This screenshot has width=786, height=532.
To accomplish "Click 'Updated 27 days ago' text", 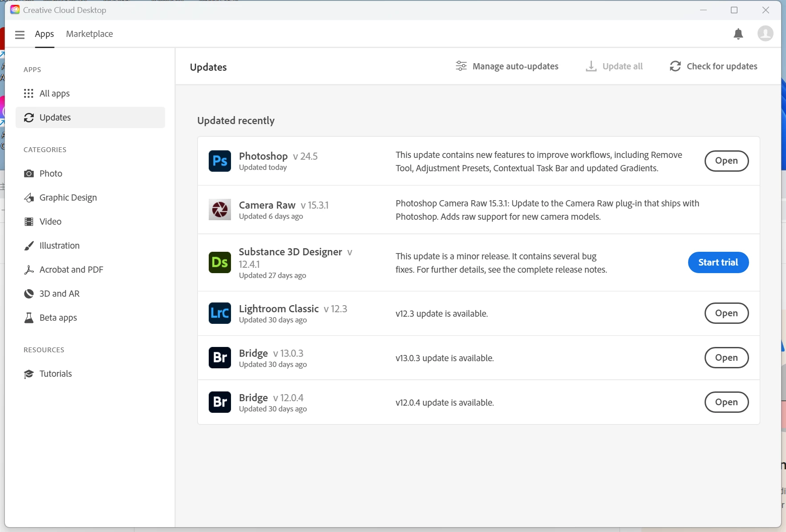I will click(x=272, y=276).
